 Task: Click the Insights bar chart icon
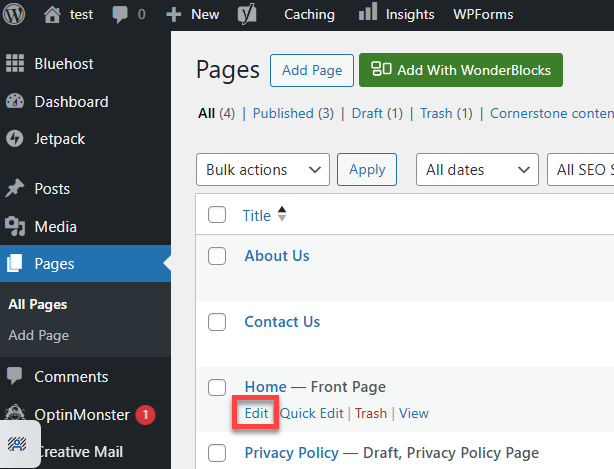coord(368,11)
